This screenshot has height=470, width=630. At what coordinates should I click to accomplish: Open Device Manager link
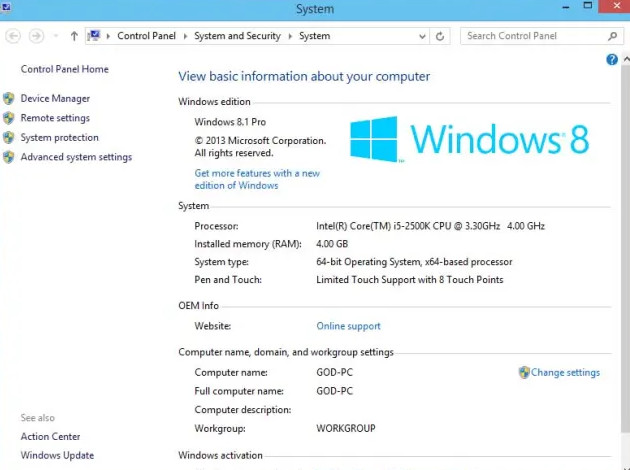click(55, 98)
